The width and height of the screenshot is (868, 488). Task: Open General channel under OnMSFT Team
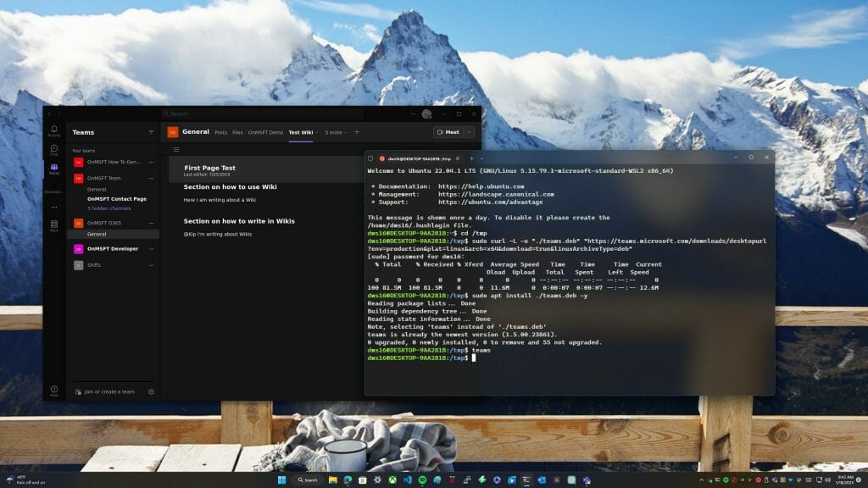pos(97,189)
